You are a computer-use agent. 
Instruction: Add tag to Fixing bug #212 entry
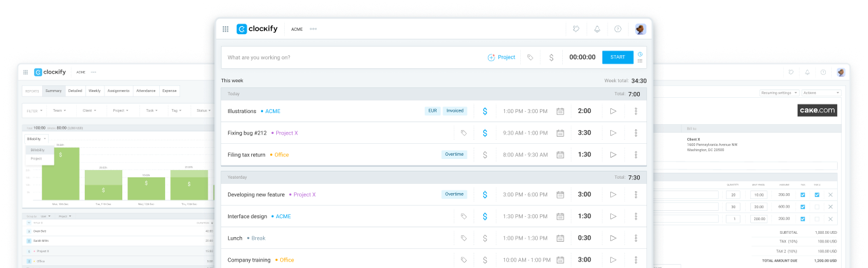click(464, 133)
